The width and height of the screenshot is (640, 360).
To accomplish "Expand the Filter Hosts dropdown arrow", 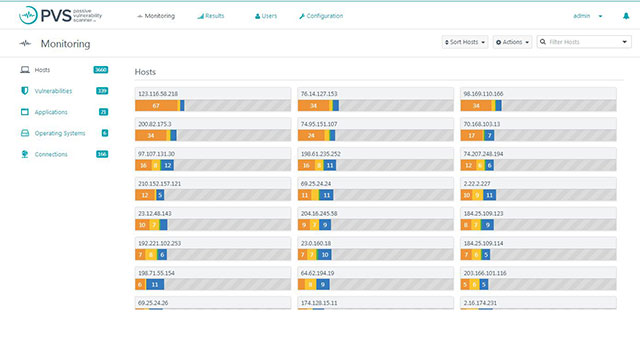I will (624, 42).
